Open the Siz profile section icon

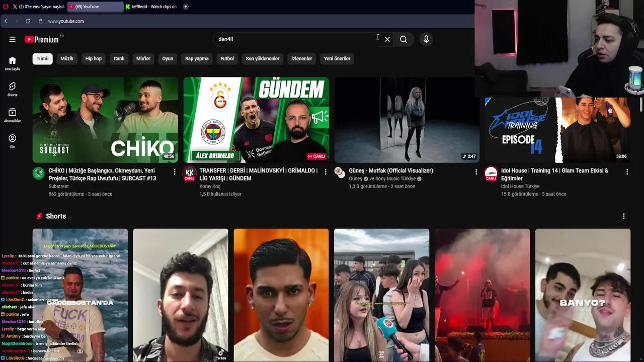point(12,141)
